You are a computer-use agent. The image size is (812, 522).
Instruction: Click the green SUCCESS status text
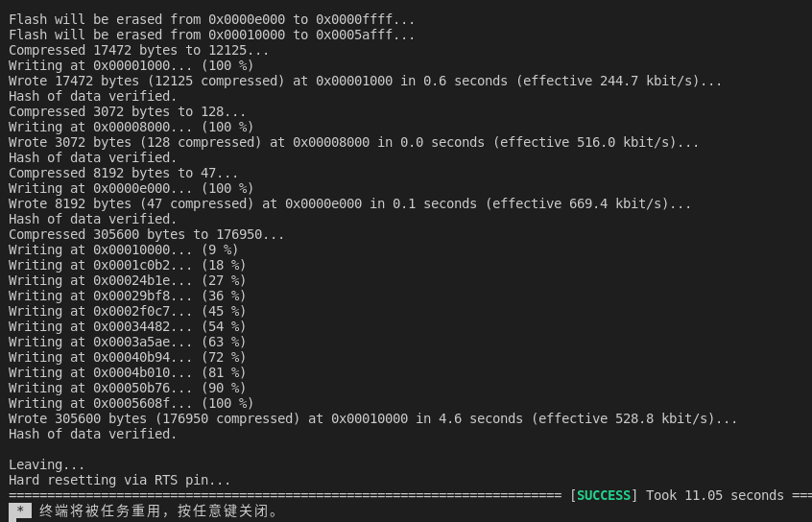[x=604, y=495]
